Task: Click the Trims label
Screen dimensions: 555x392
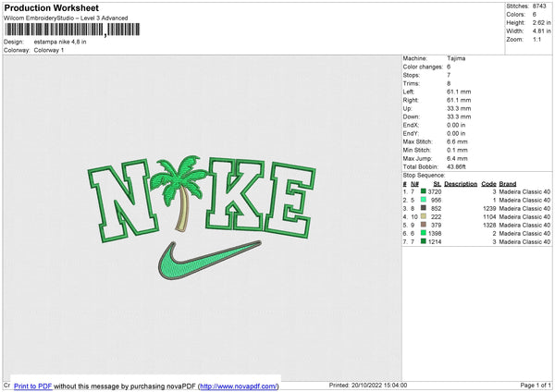Action: pos(412,83)
